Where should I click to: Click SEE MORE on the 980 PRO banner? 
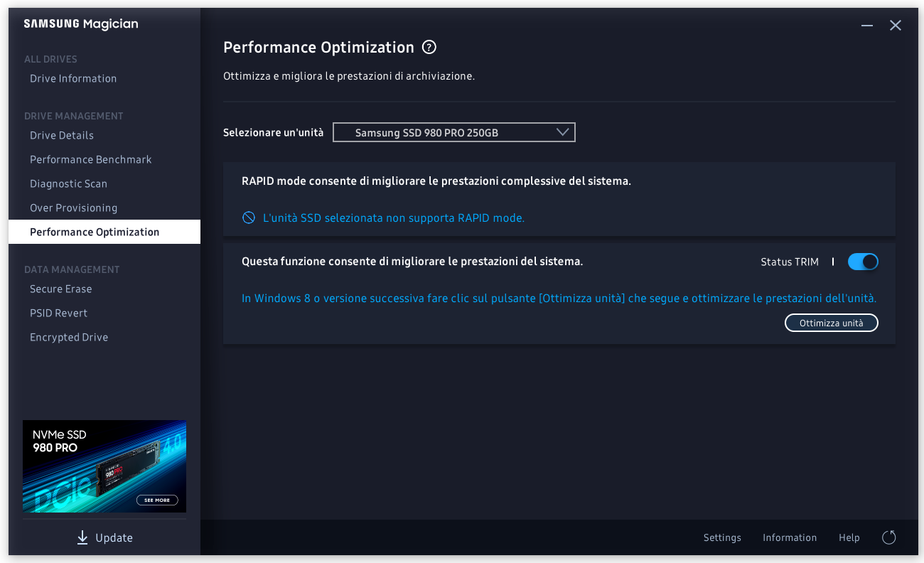tap(157, 500)
